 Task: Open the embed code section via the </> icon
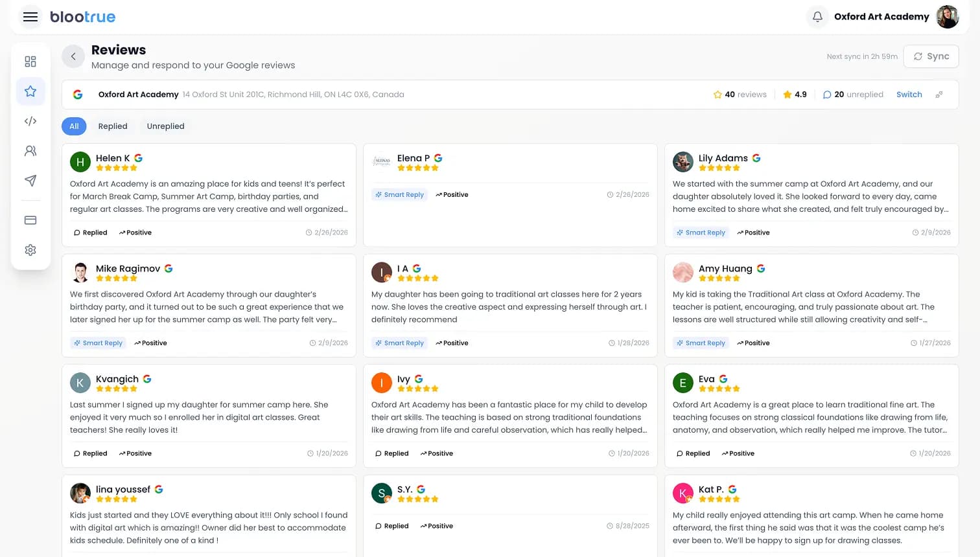30,120
